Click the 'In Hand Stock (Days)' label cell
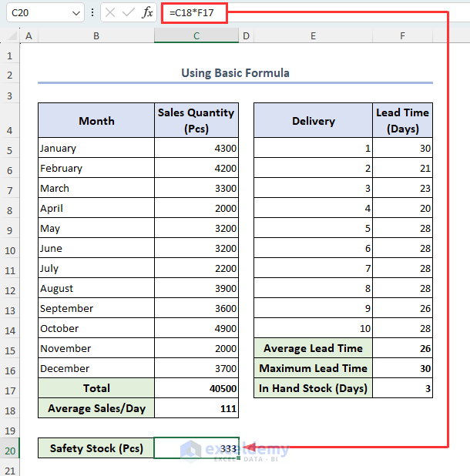The height and width of the screenshot is (476, 470). [313, 388]
